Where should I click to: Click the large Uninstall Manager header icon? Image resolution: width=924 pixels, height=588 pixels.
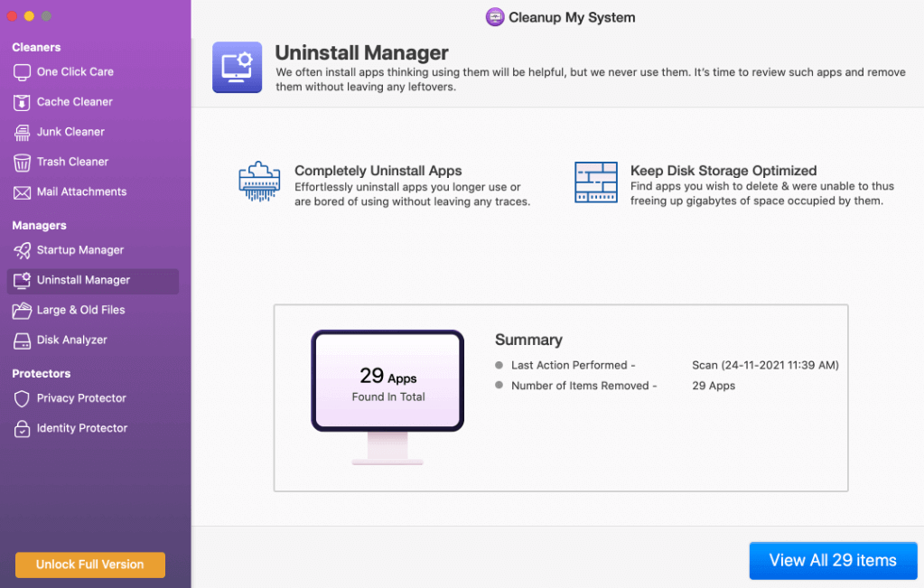tap(237, 67)
